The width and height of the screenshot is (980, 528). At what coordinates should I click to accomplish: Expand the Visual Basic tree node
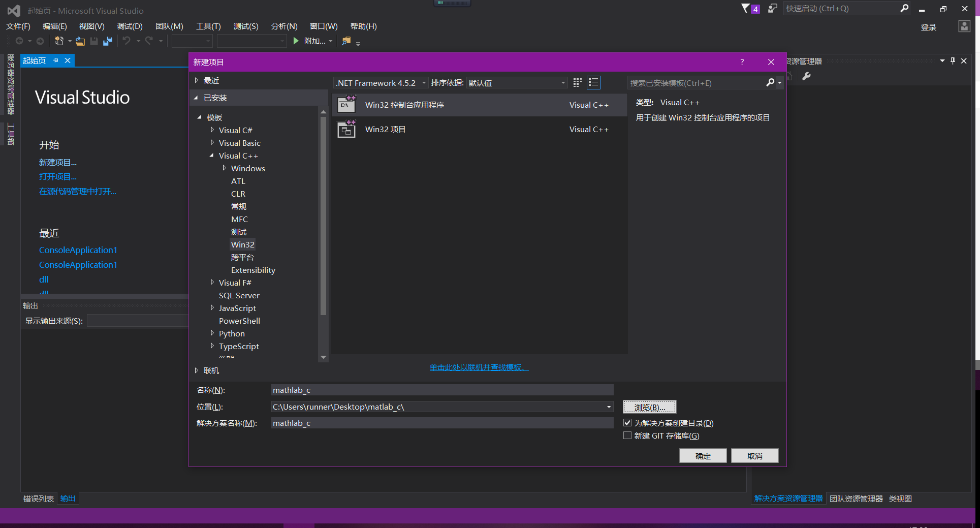click(212, 143)
